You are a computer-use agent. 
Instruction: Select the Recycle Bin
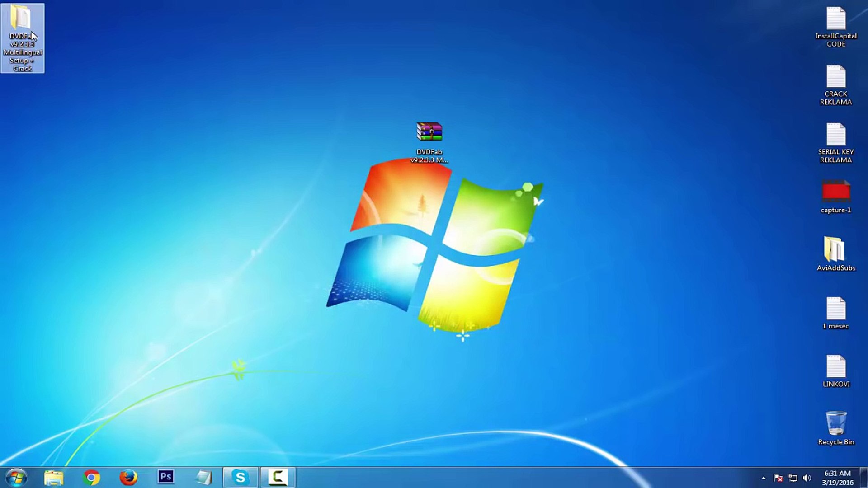835,428
